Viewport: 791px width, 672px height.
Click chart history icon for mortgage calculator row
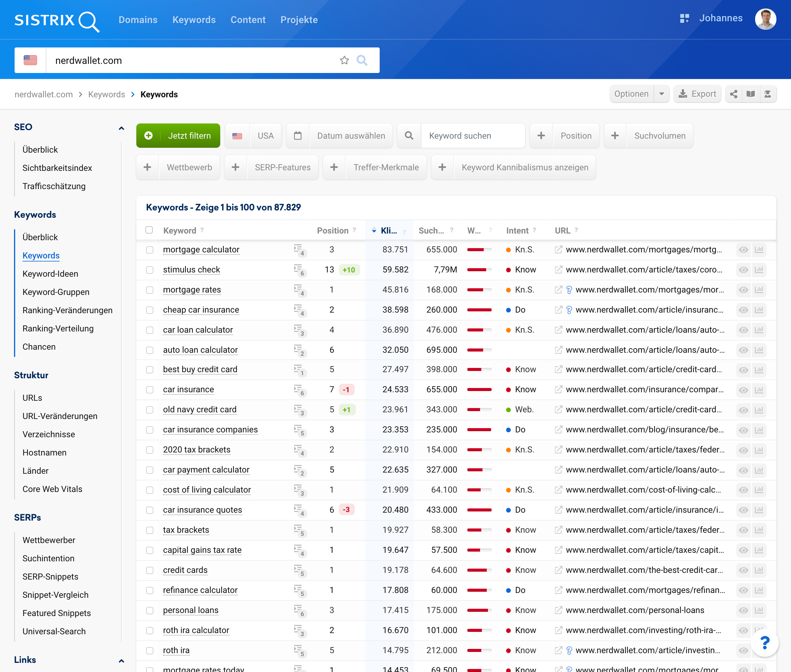pyautogui.click(x=759, y=250)
